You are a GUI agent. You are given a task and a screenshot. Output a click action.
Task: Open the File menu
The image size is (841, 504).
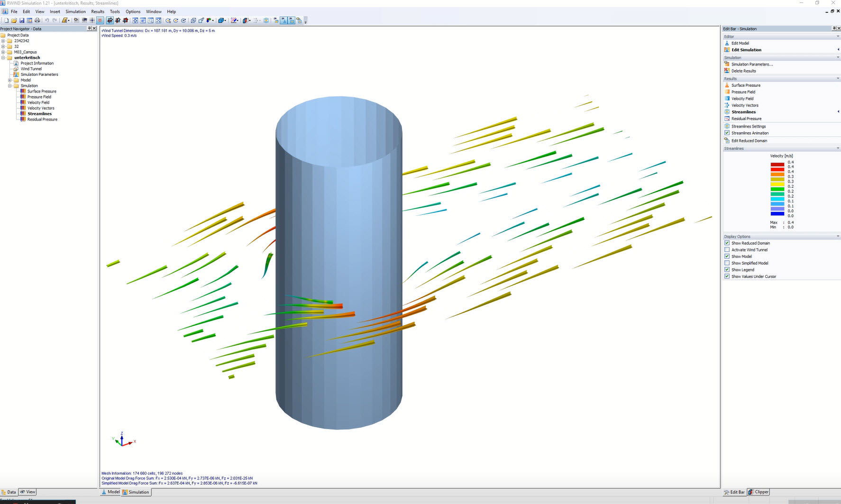point(14,11)
